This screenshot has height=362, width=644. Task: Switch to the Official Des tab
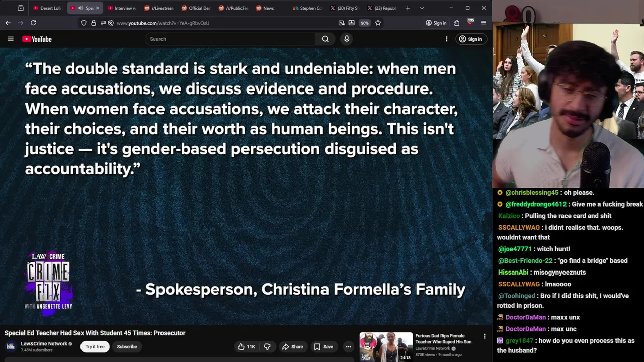point(196,8)
